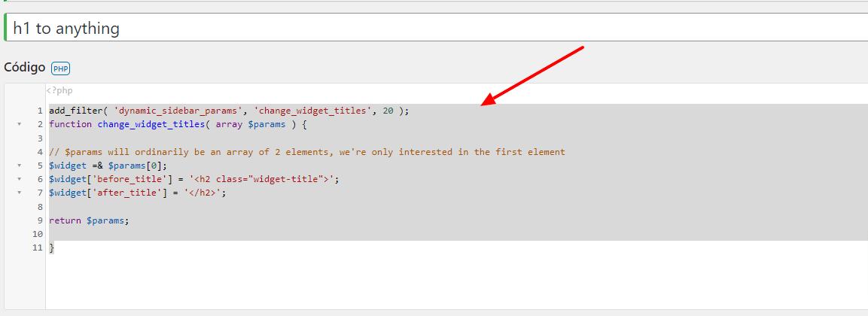Click 'array $params' in the function signature

pyautogui.click(x=251, y=124)
